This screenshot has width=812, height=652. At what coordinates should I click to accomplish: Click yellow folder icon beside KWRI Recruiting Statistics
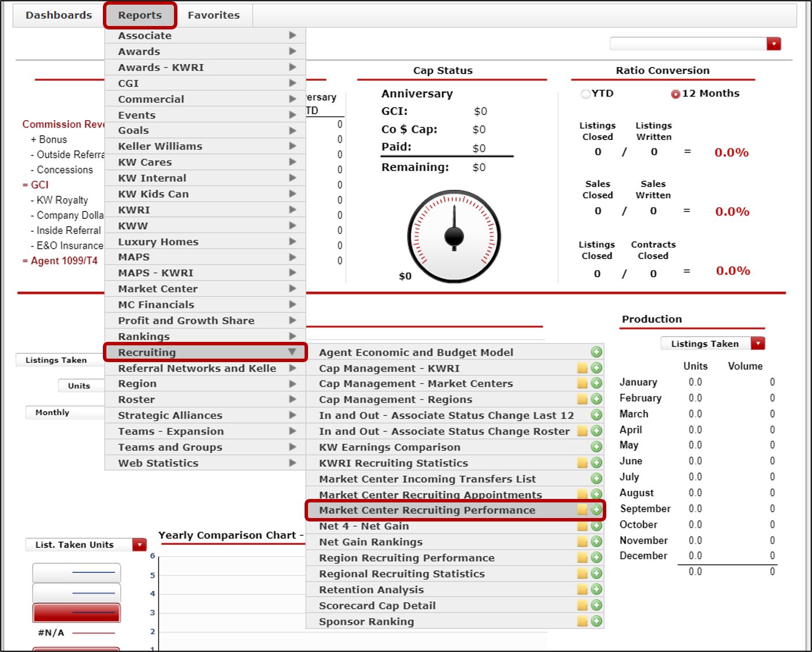click(x=582, y=463)
